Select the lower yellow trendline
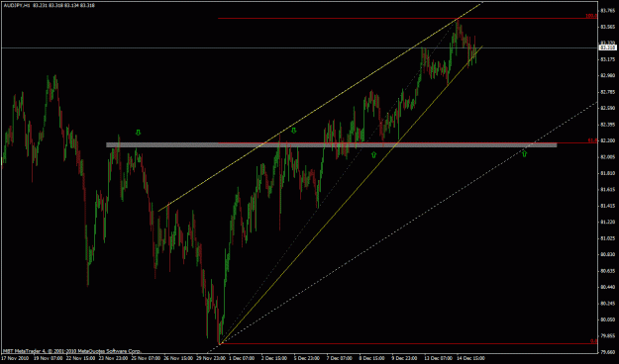The width and height of the screenshot is (619, 364). [x=352, y=195]
